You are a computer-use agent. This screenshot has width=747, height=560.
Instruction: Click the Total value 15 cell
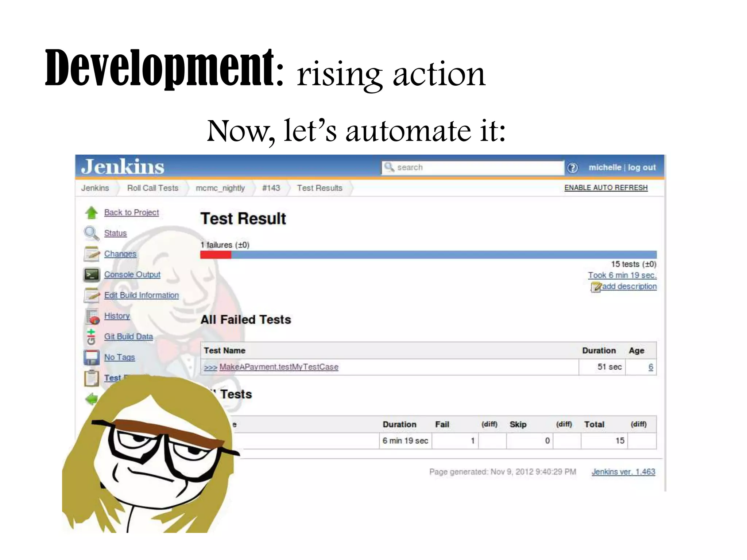[604, 441]
